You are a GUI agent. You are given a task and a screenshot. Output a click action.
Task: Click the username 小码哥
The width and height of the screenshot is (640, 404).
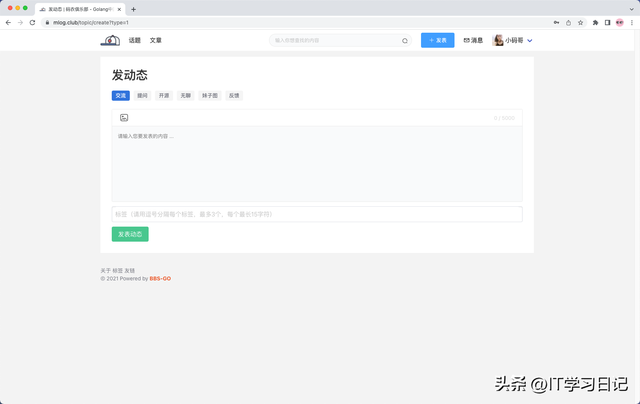[x=514, y=40]
